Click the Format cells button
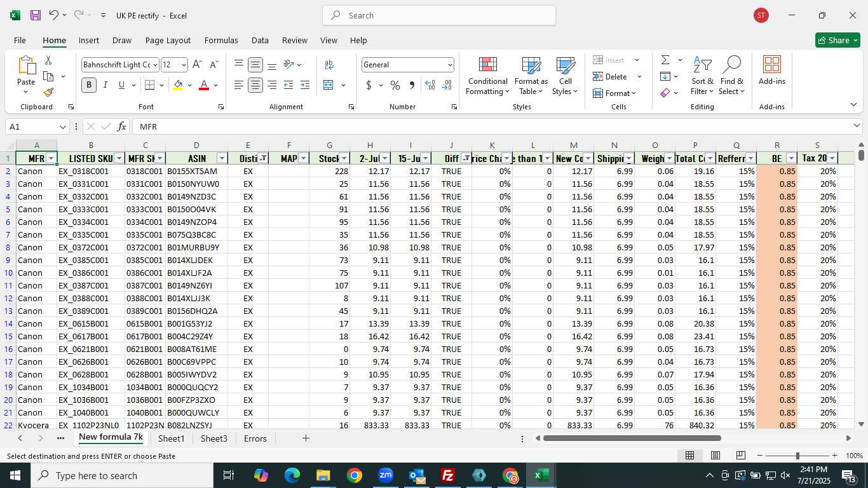868x488 pixels. [614, 93]
